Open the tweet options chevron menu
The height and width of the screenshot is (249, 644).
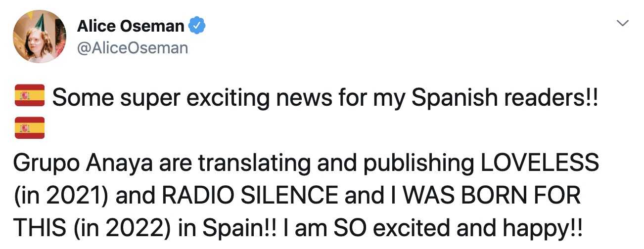click(x=623, y=23)
